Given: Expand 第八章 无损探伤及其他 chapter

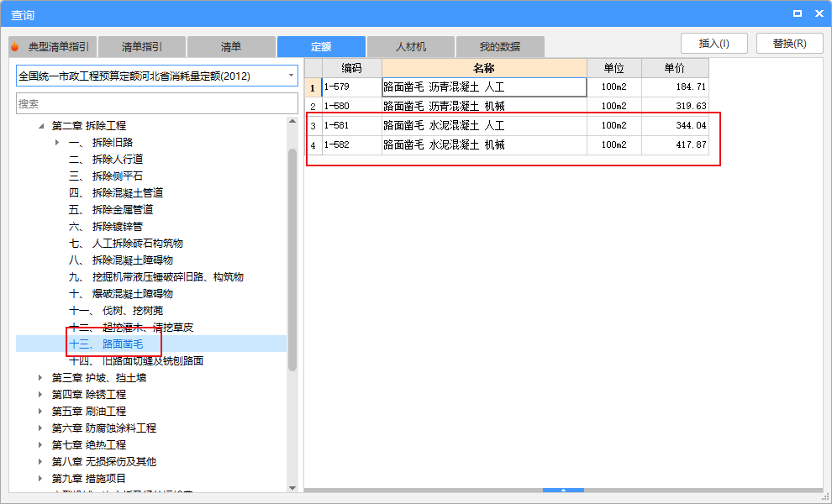Looking at the screenshot, I should pyautogui.click(x=40, y=461).
